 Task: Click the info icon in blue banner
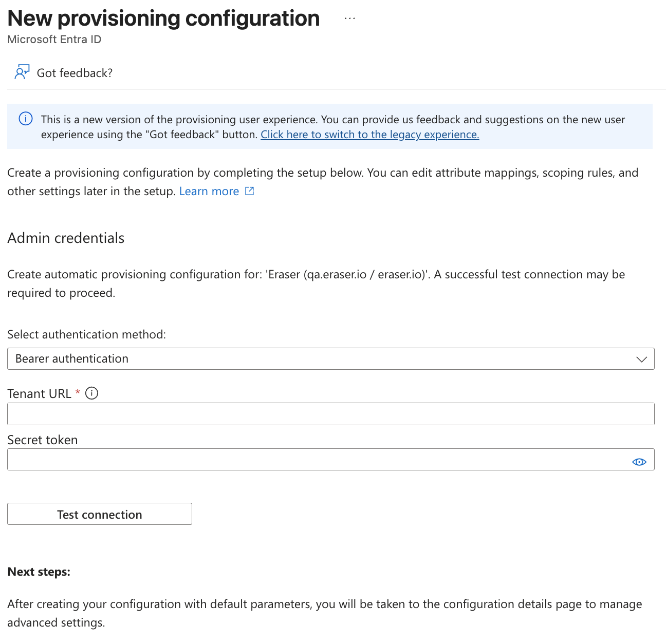26,119
